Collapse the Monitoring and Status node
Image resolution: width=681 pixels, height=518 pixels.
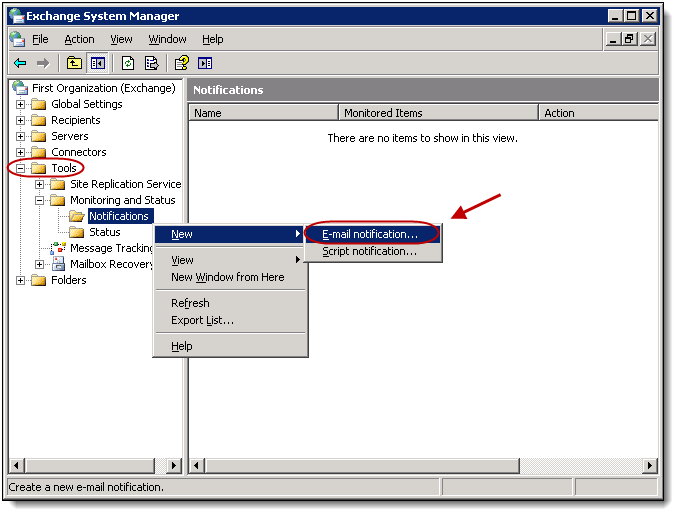tap(40, 201)
